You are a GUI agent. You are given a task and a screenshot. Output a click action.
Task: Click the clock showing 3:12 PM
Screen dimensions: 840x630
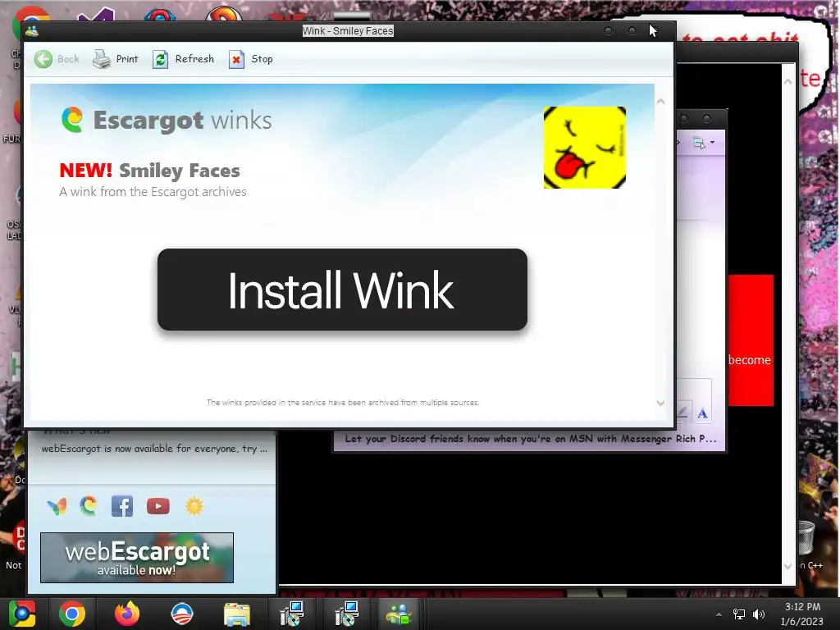(802, 614)
